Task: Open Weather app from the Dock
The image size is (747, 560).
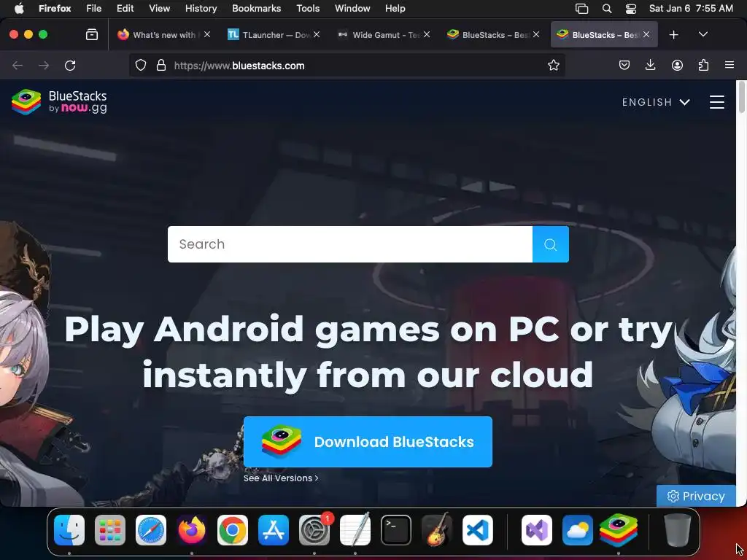Action: [578, 530]
